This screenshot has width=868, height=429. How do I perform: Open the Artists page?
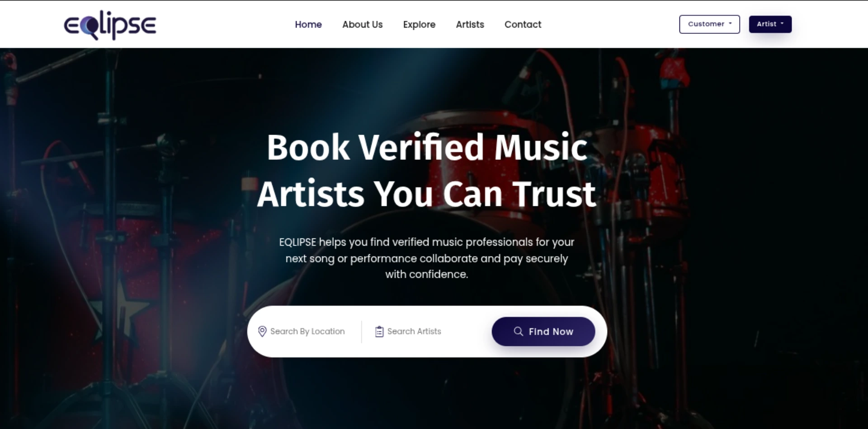(x=470, y=24)
